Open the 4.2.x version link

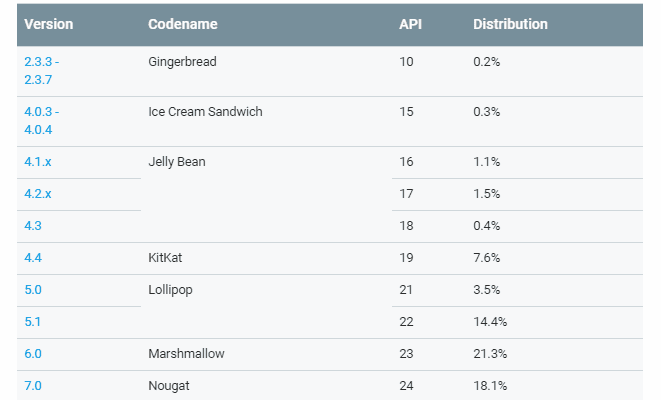38,194
